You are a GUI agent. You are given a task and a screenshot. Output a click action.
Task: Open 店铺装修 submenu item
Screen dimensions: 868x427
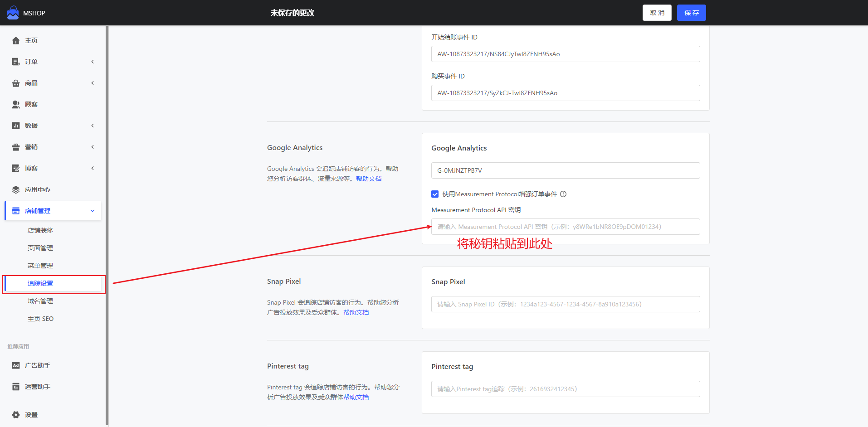40,230
